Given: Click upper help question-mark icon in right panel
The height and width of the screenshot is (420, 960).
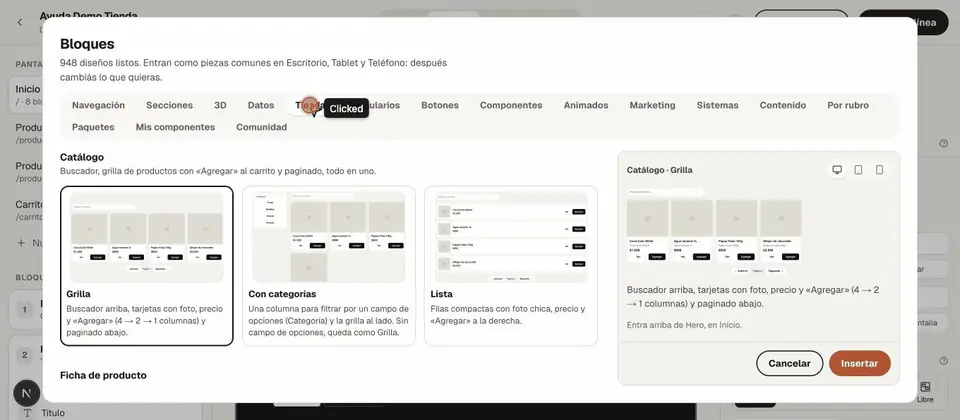Looking at the screenshot, I should click(x=943, y=143).
